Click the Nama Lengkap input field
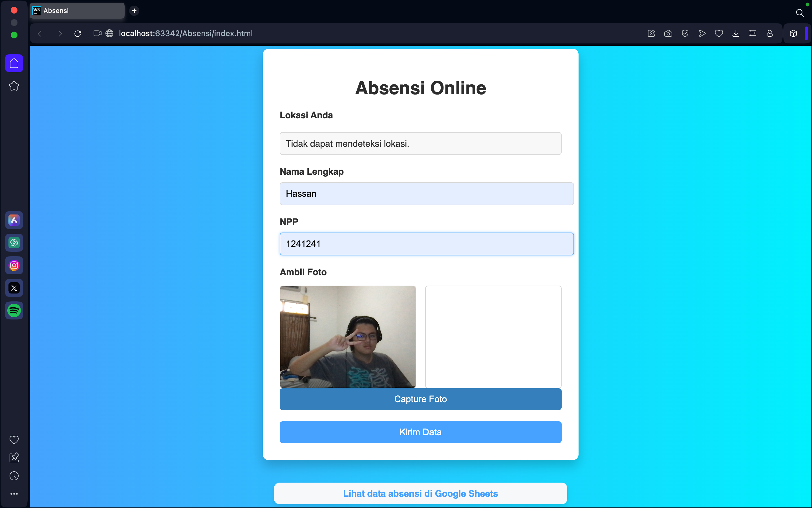Screen dimensions: 812x508 pos(427,194)
